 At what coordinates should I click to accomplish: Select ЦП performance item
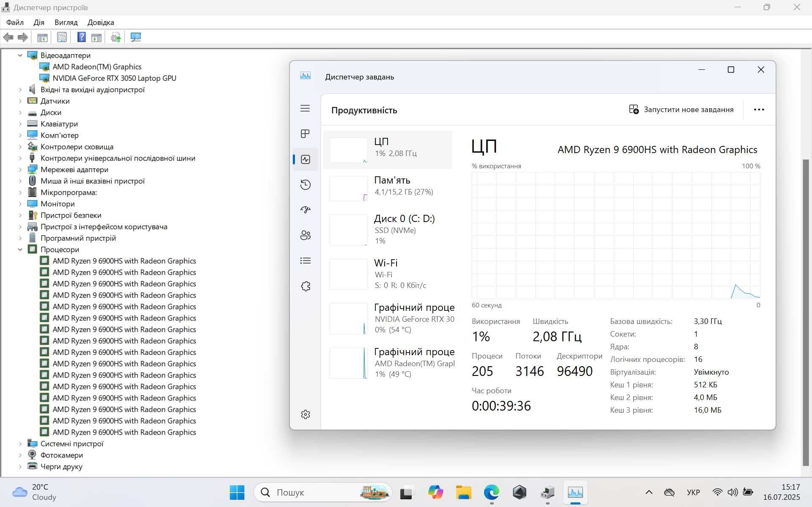click(388, 150)
